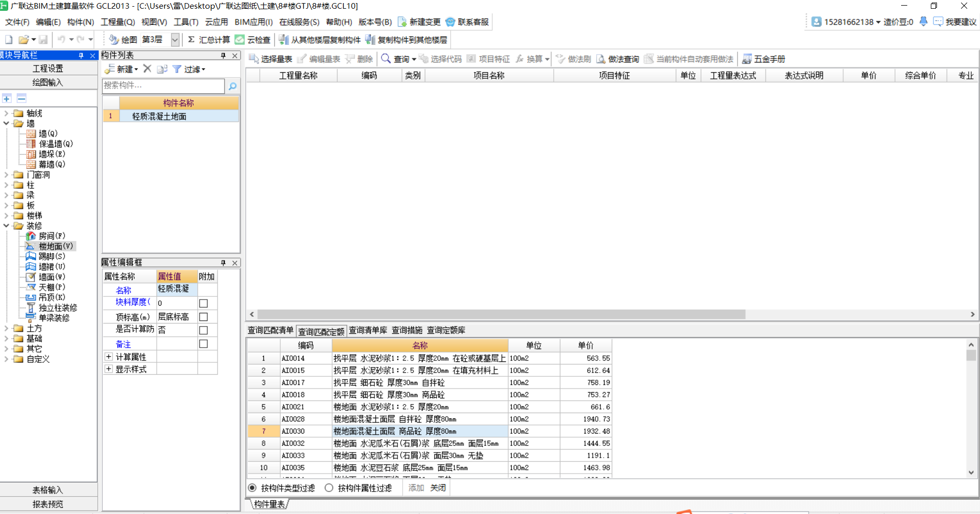Click the 表格输入 button

pos(48,490)
